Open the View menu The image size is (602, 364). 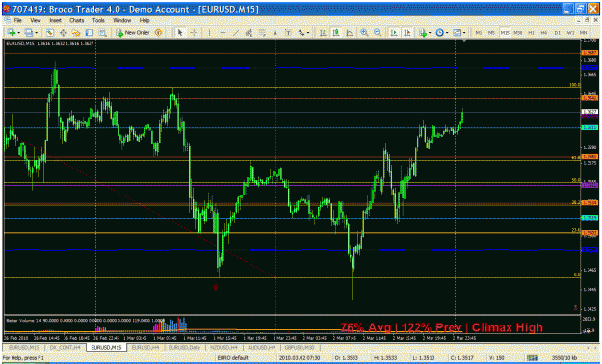click(x=36, y=20)
